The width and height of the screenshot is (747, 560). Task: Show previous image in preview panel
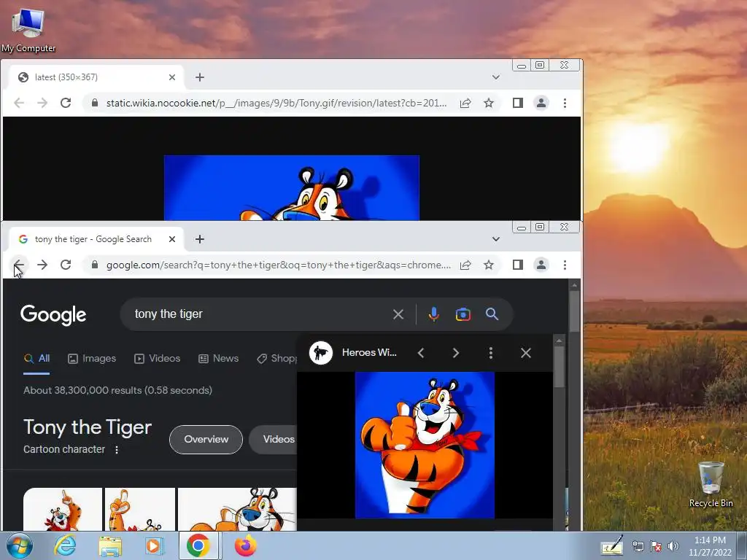pyautogui.click(x=421, y=353)
